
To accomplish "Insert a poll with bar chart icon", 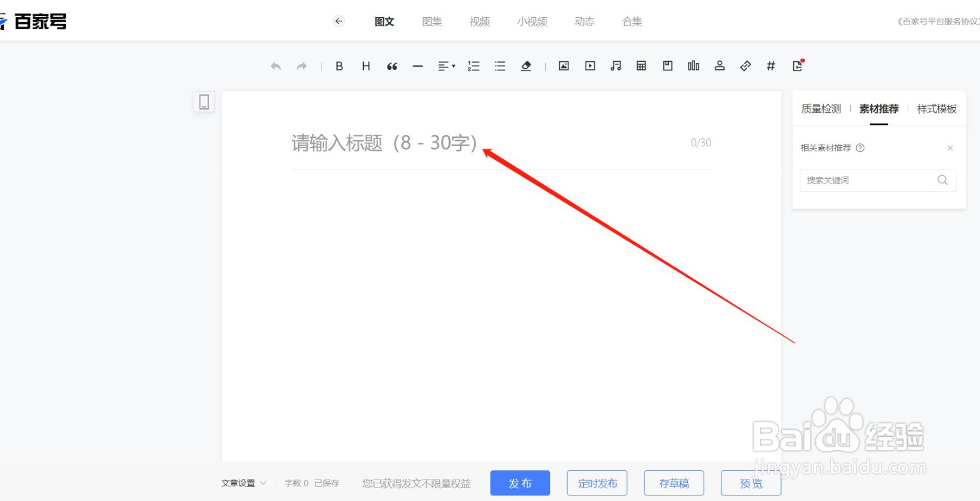I will (693, 66).
